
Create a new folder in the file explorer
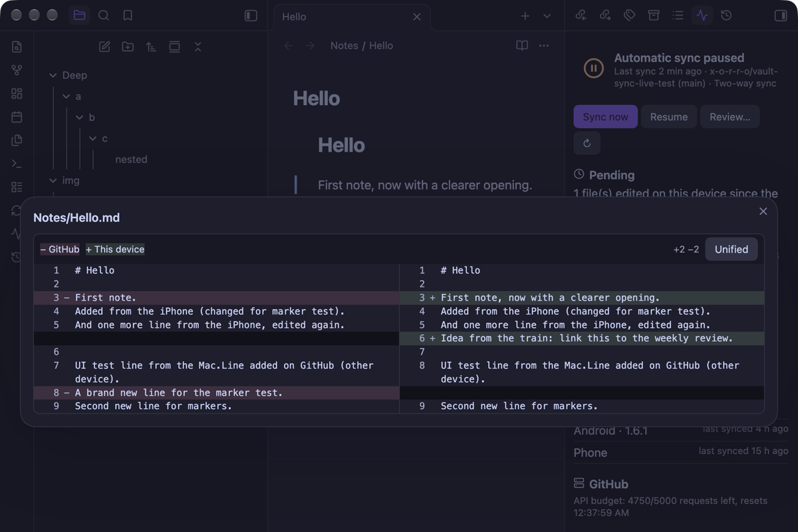click(x=128, y=47)
